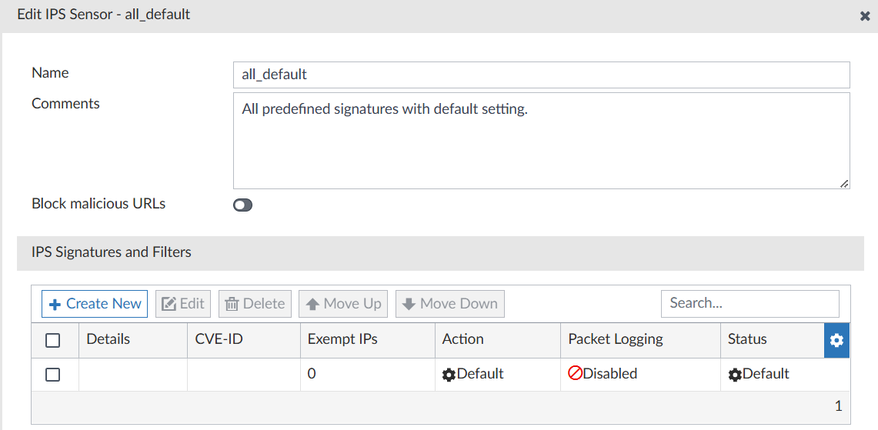
Task: Grab the Comments box resize handle
Action: pos(844,183)
